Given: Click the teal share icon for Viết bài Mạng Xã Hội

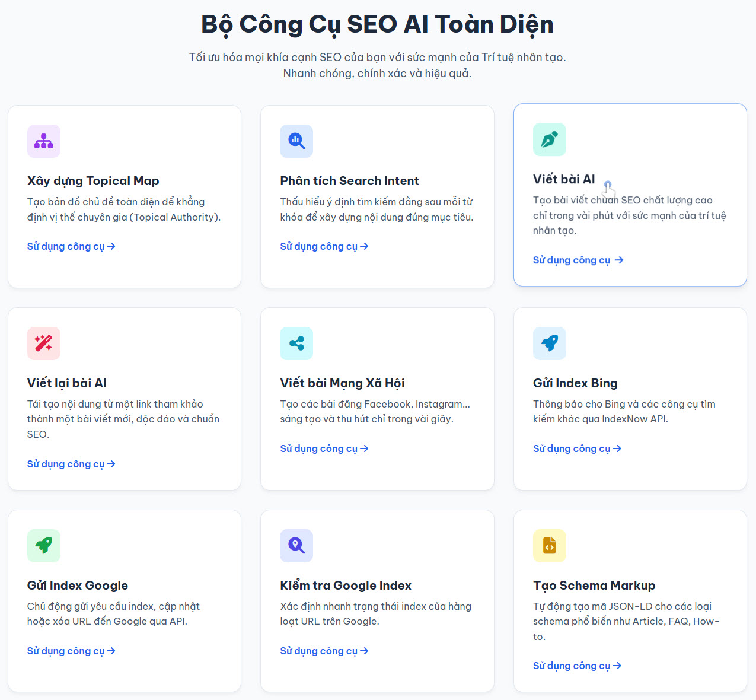Looking at the screenshot, I should pyautogui.click(x=296, y=343).
